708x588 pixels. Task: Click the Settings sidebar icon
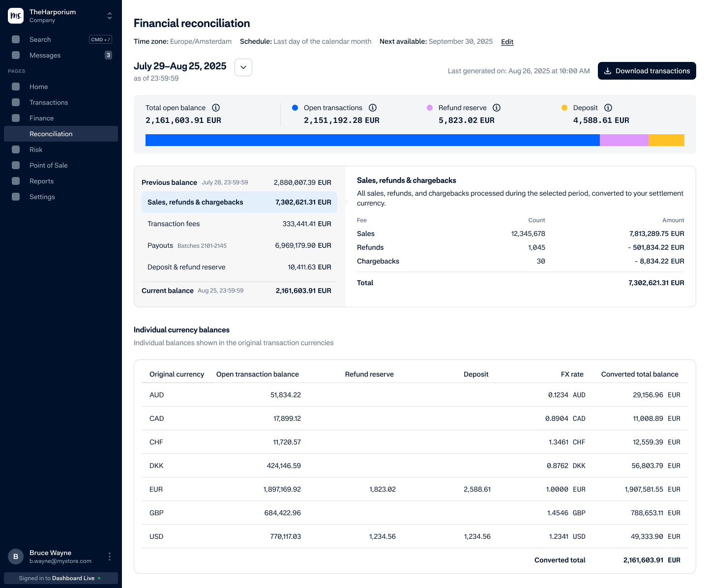16,197
